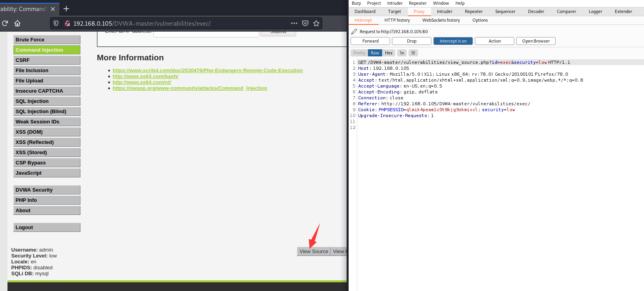Open SQL Injection page
The height and width of the screenshot is (291, 644).
tap(47, 101)
